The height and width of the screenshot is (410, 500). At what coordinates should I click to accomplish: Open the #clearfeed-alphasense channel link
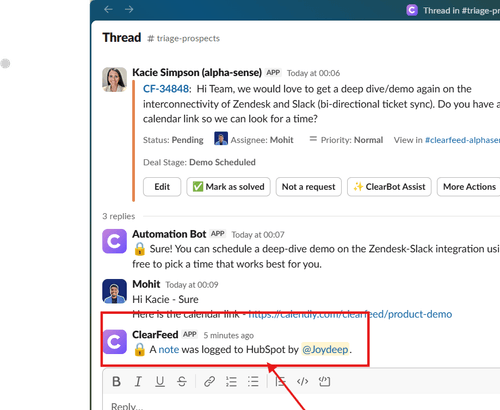coord(462,140)
